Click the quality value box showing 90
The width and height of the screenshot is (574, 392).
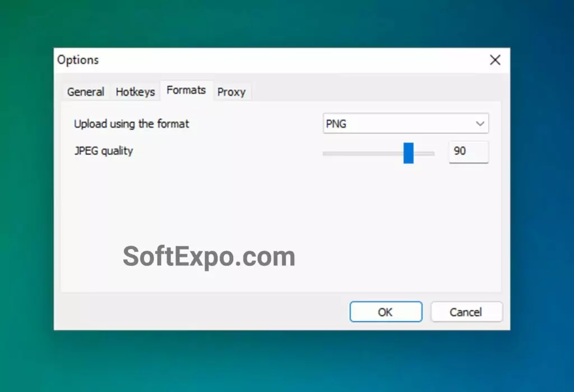coord(469,151)
